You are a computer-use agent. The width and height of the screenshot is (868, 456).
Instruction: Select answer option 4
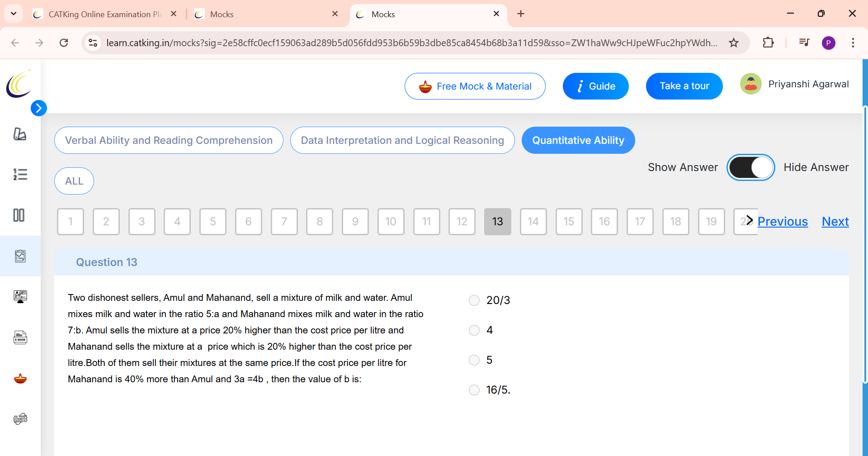click(474, 330)
